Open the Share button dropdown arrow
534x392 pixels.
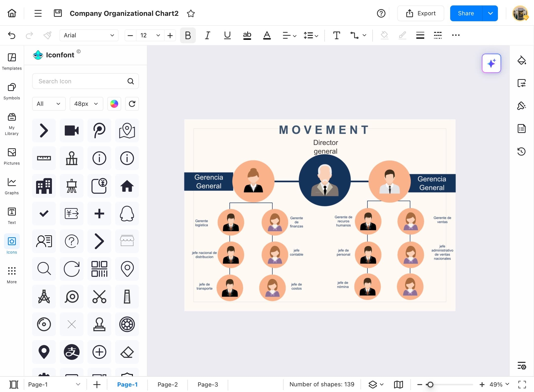pyautogui.click(x=490, y=13)
